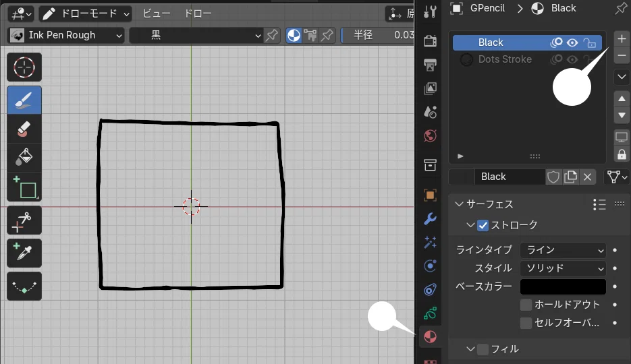Select the Black material slot
The height and width of the screenshot is (364, 631).
pyautogui.click(x=527, y=42)
